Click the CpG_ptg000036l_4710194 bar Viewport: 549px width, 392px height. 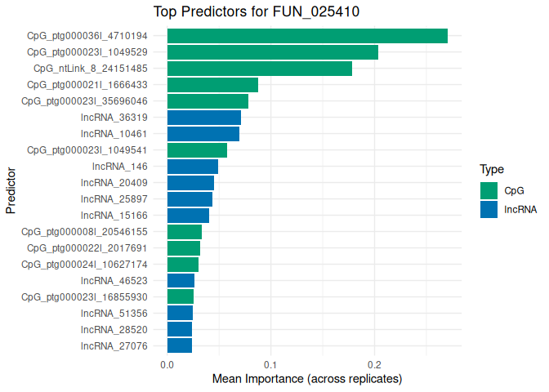click(x=307, y=36)
